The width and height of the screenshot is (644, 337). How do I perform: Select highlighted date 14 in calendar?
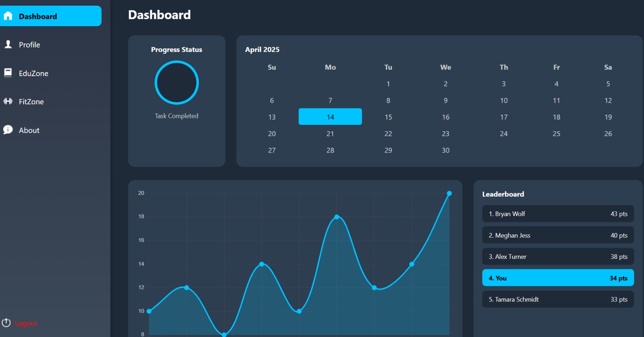pos(330,117)
